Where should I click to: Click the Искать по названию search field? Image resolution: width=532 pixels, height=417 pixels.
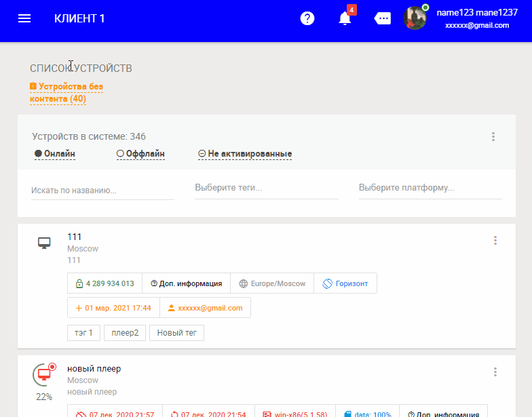coord(102,191)
